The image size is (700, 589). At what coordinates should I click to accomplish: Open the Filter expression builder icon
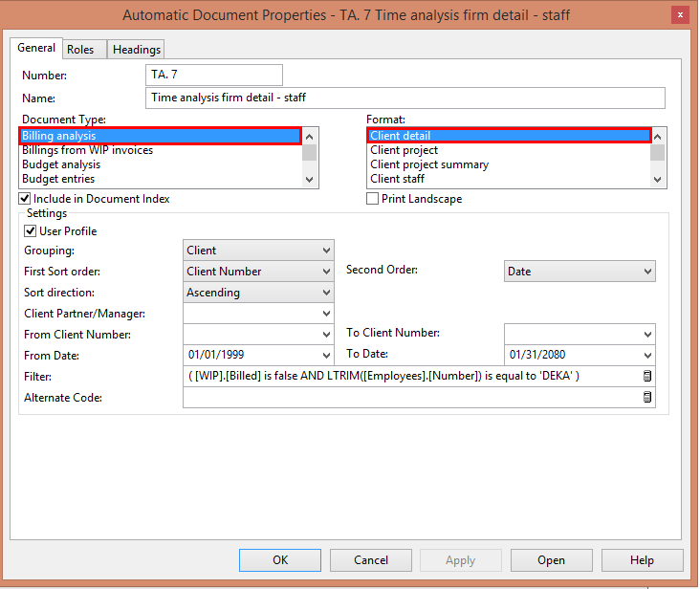(x=646, y=376)
